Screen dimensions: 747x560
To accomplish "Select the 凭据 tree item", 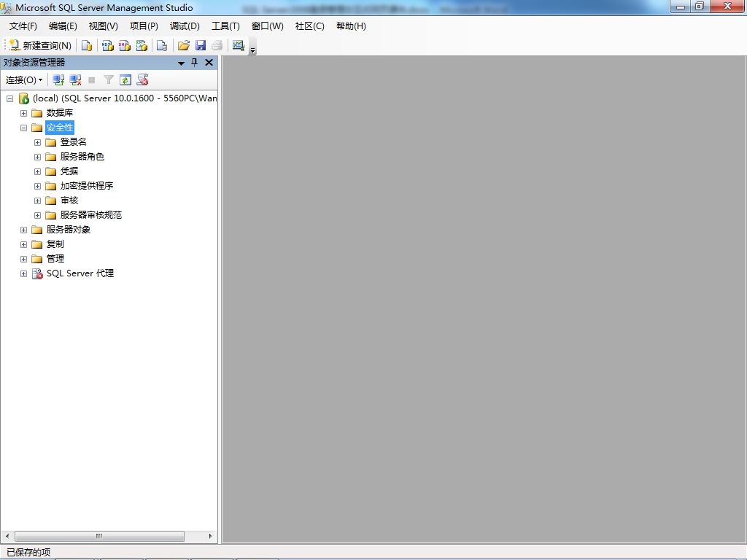I will [x=69, y=171].
